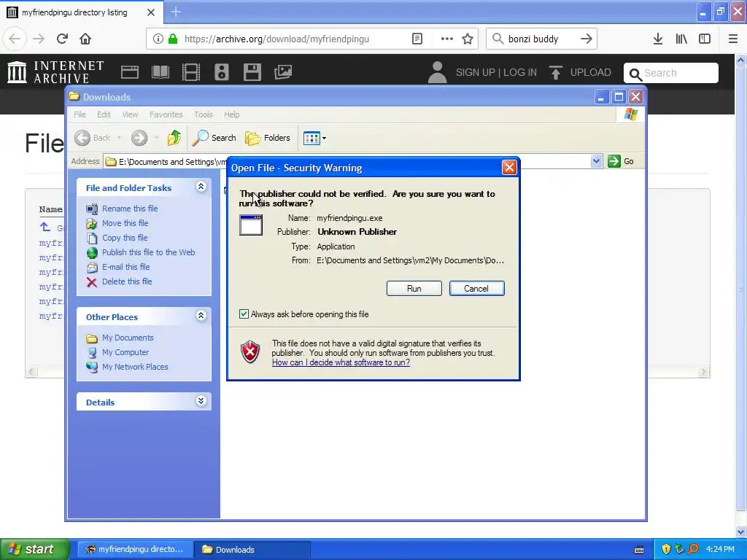Uncheck Always ask before opening this file
747x560 pixels.
coord(244,314)
